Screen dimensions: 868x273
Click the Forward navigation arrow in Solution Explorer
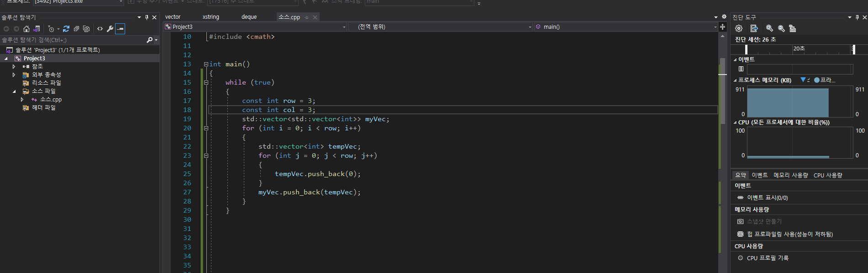click(x=16, y=29)
